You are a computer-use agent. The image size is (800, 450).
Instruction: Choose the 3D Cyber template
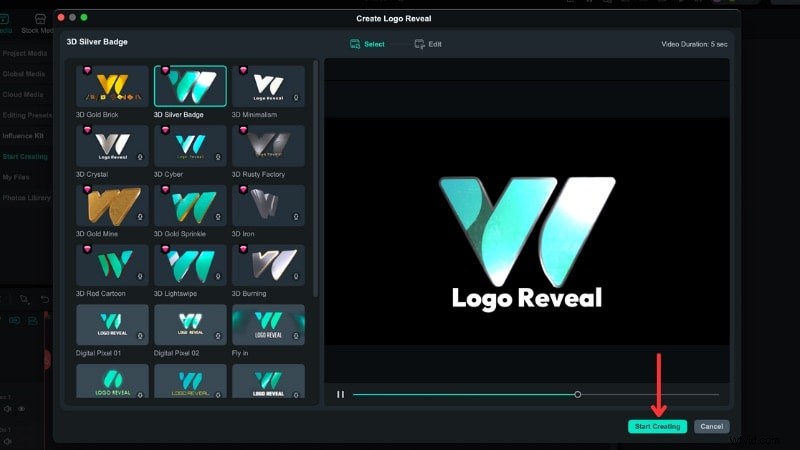190,146
